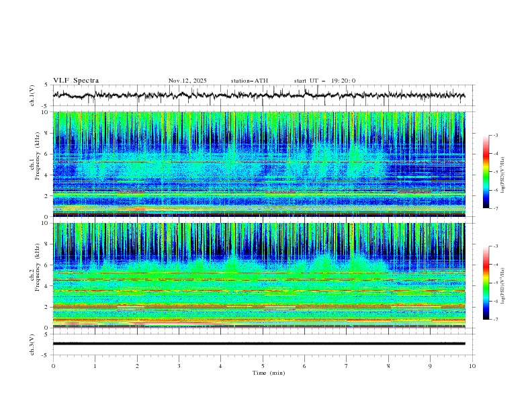Select the ch.1 voltage waveform trace
Image resolution: width=532 pixels, height=411 pixels.
point(259,95)
